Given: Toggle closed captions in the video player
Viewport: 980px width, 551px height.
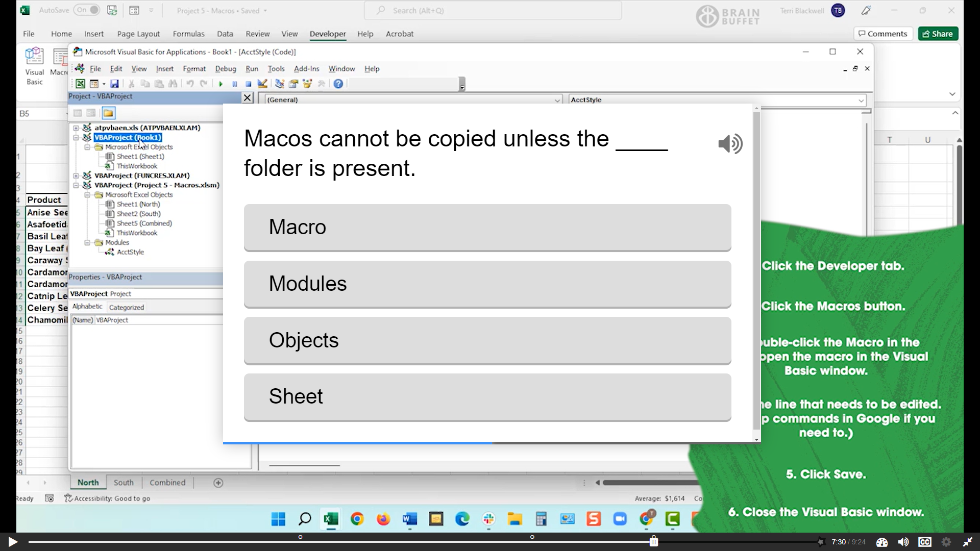Looking at the screenshot, I should (x=925, y=542).
